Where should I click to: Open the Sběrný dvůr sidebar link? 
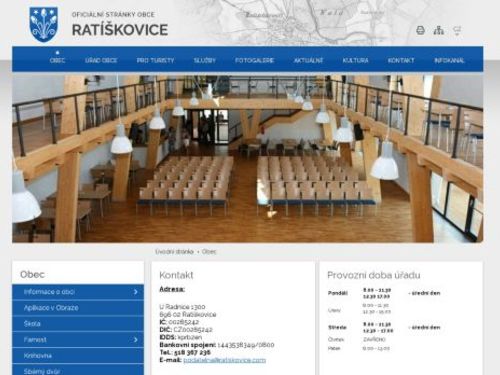[x=78, y=370]
